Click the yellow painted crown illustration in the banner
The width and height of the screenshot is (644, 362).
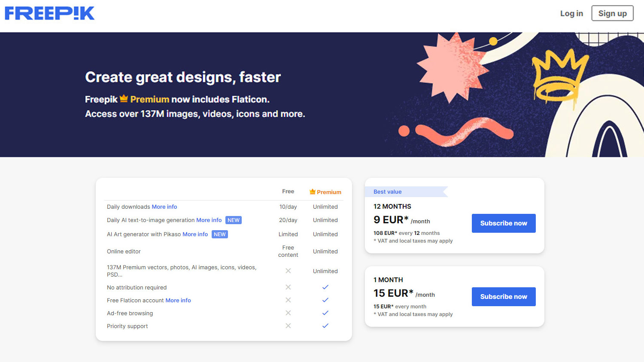[x=559, y=77]
